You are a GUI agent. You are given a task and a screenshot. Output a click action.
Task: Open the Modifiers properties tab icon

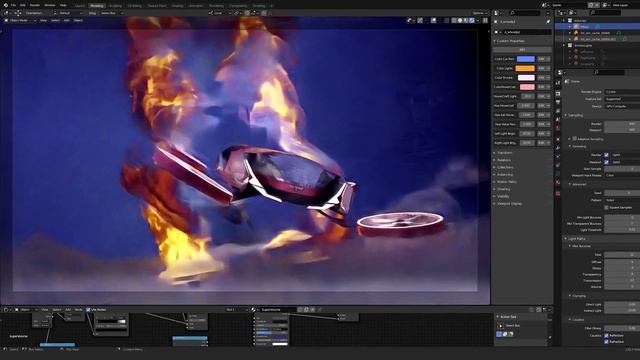click(x=558, y=148)
